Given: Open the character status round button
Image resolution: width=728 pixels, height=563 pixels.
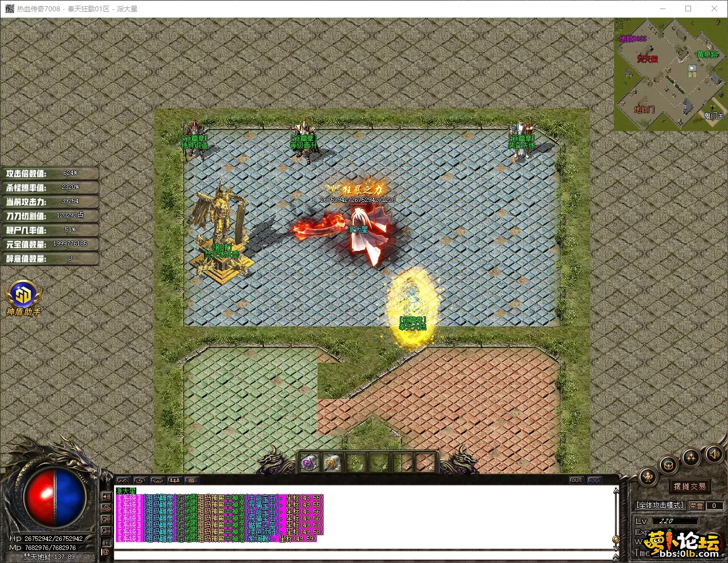Looking at the screenshot, I should [x=648, y=478].
